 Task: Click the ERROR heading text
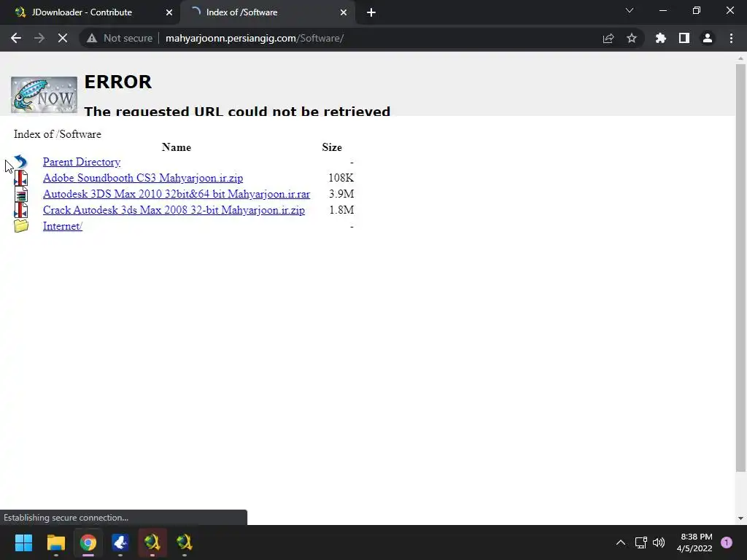[x=117, y=82]
